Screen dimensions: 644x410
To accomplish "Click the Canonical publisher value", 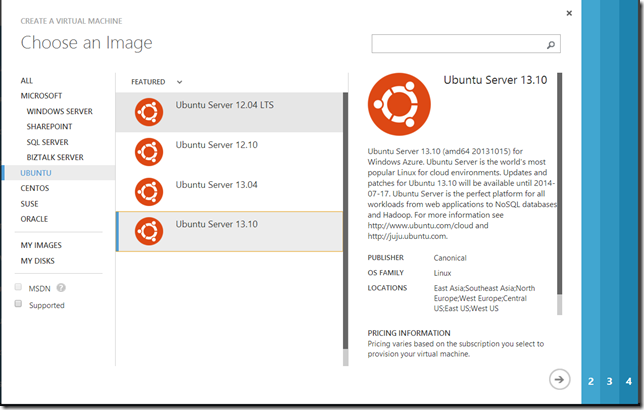I will click(450, 258).
